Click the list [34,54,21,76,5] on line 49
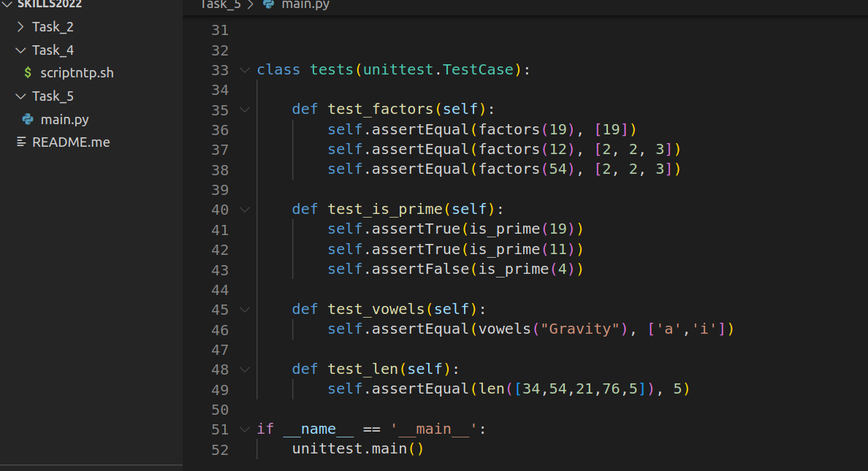Screen dimensions: 868x471 (x=580, y=389)
